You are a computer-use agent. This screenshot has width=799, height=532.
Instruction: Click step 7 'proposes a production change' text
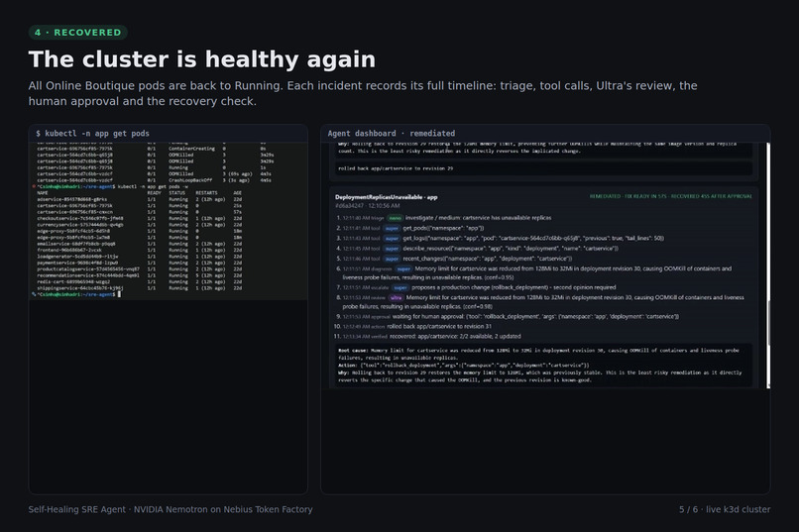point(514,287)
